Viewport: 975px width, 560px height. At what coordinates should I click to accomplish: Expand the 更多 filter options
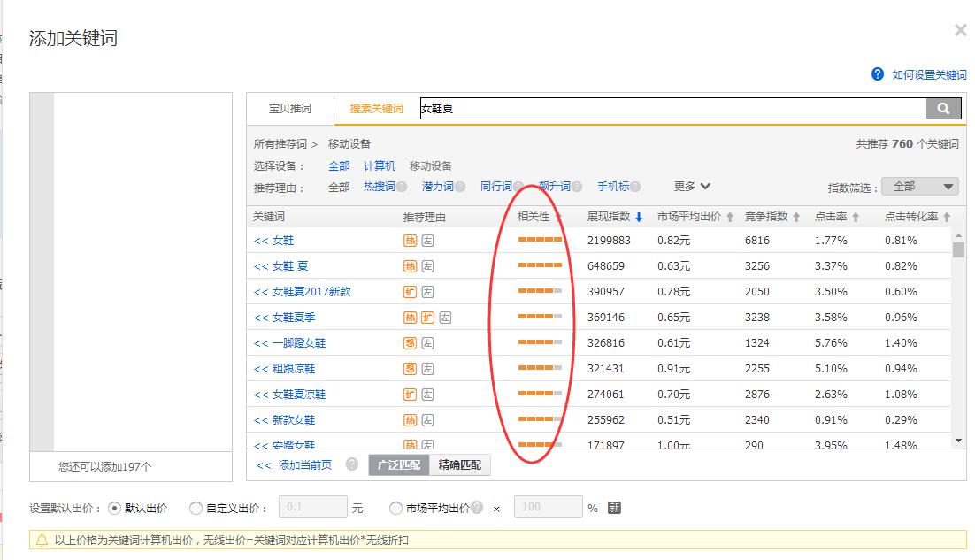pos(689,186)
